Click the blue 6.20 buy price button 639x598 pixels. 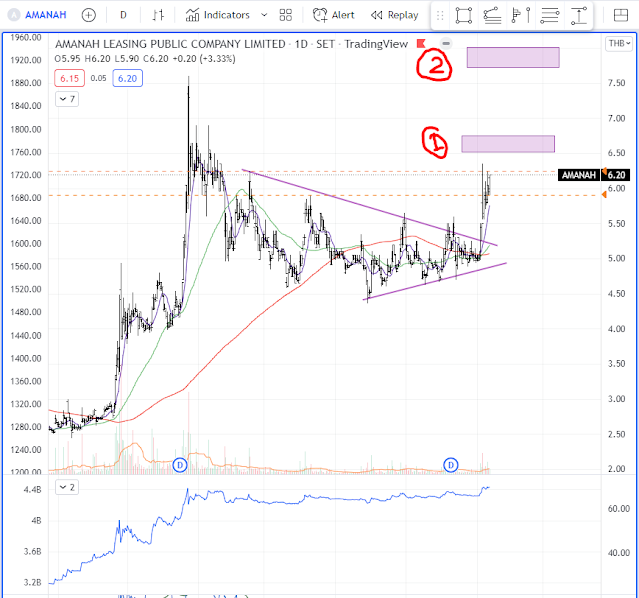click(127, 78)
